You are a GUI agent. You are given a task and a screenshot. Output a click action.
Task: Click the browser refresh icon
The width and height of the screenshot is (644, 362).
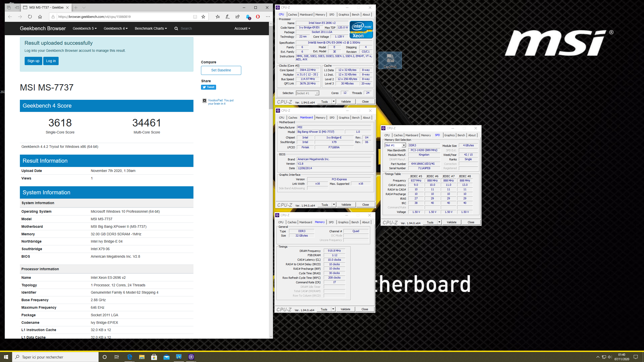pyautogui.click(x=30, y=17)
